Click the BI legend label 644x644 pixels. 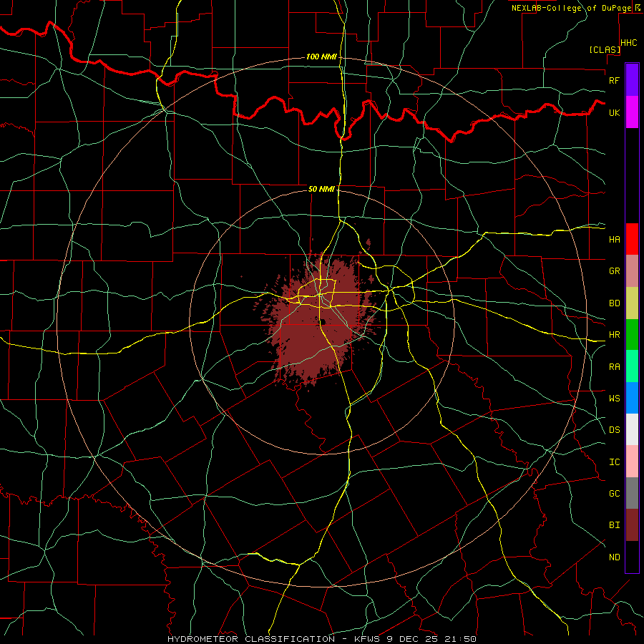[x=614, y=525]
